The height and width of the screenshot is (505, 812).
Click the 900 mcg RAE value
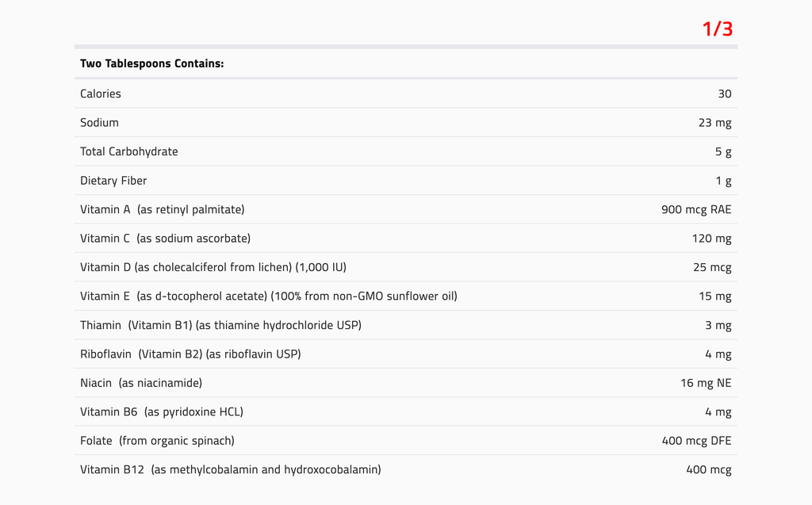click(696, 209)
